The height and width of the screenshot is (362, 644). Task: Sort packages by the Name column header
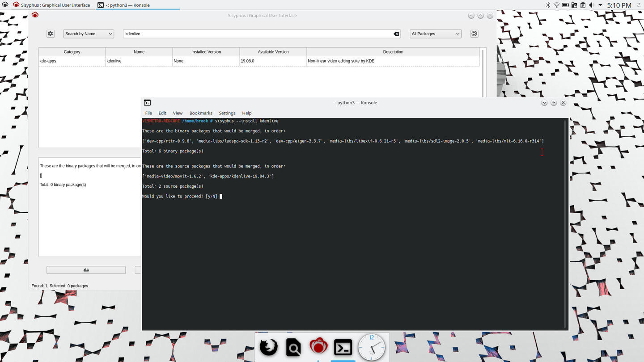coord(139,52)
